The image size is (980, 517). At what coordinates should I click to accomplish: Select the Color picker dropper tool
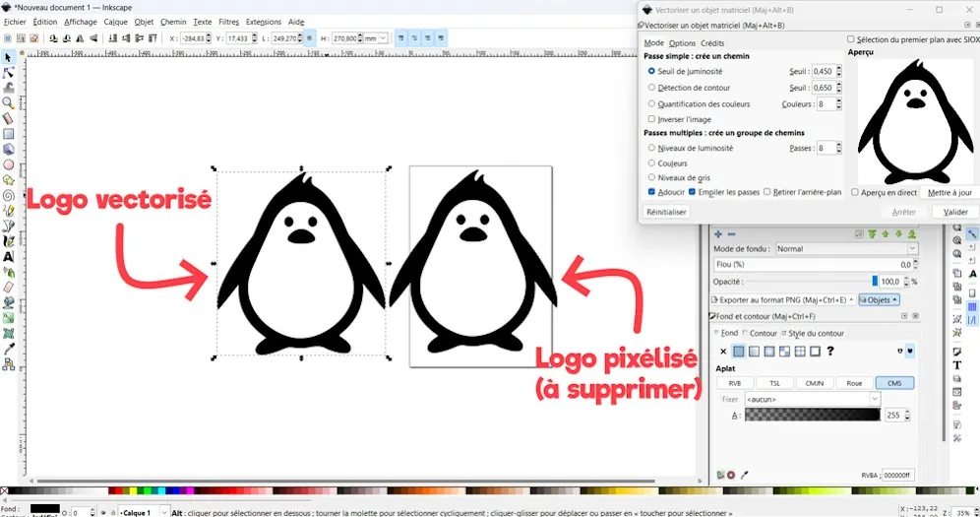tap(8, 349)
